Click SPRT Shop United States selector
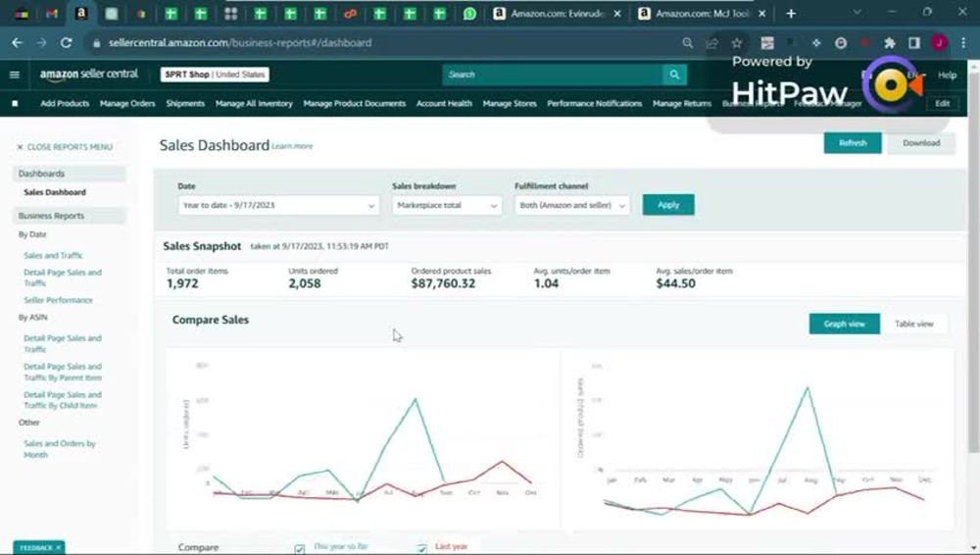Image resolution: width=980 pixels, height=555 pixels. click(x=215, y=75)
